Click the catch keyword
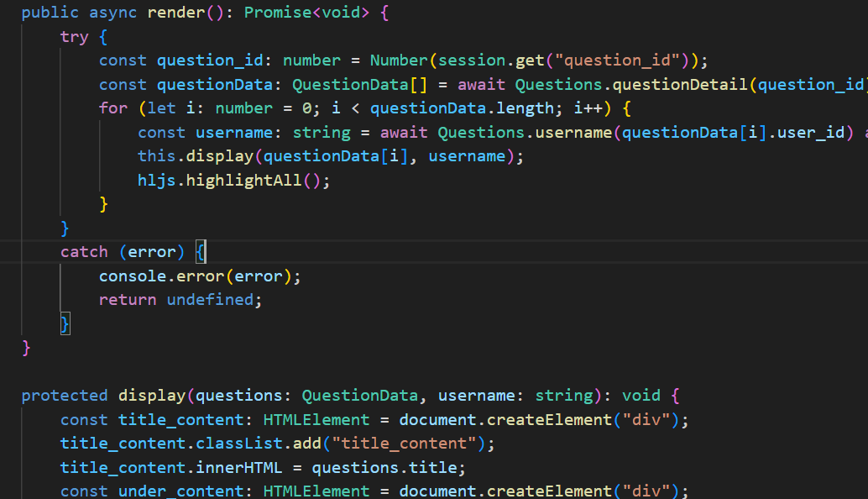 click(x=84, y=252)
